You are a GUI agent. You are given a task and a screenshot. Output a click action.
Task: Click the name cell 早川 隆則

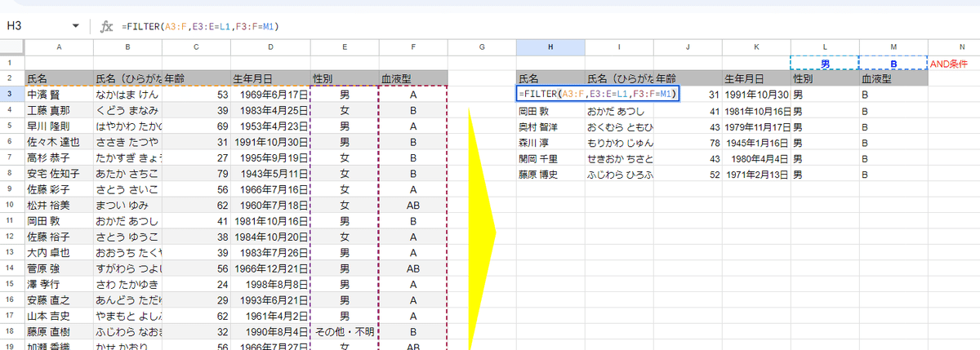[x=60, y=126]
